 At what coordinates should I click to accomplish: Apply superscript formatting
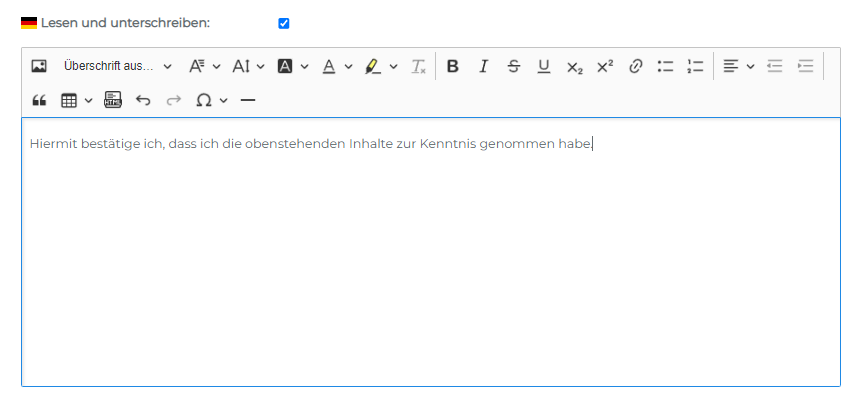click(604, 67)
